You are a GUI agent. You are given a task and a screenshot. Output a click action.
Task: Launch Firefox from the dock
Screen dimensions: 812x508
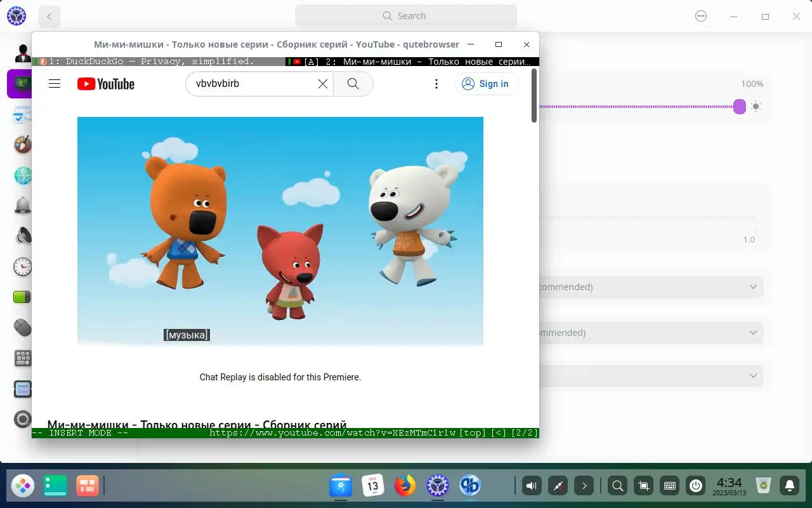pos(405,486)
